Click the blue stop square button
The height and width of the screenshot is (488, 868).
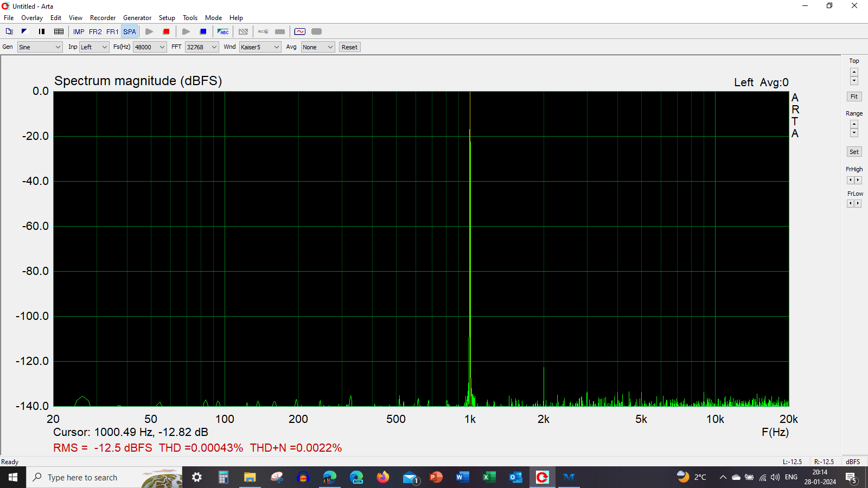203,31
